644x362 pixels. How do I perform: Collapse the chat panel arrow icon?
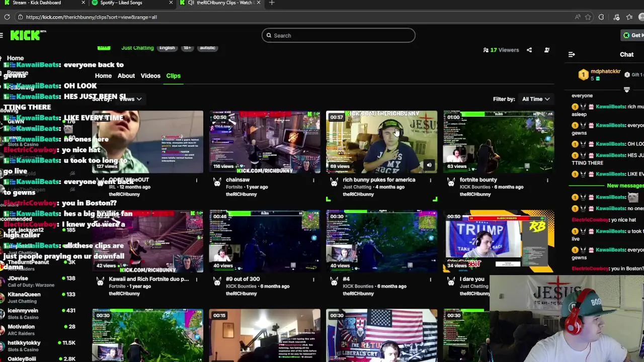pos(572,54)
